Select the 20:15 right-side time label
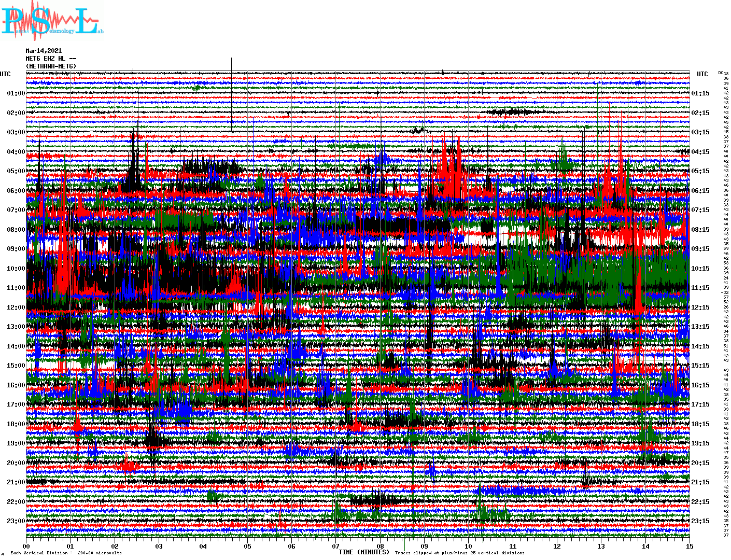The width and height of the screenshot is (731, 560). tap(700, 463)
